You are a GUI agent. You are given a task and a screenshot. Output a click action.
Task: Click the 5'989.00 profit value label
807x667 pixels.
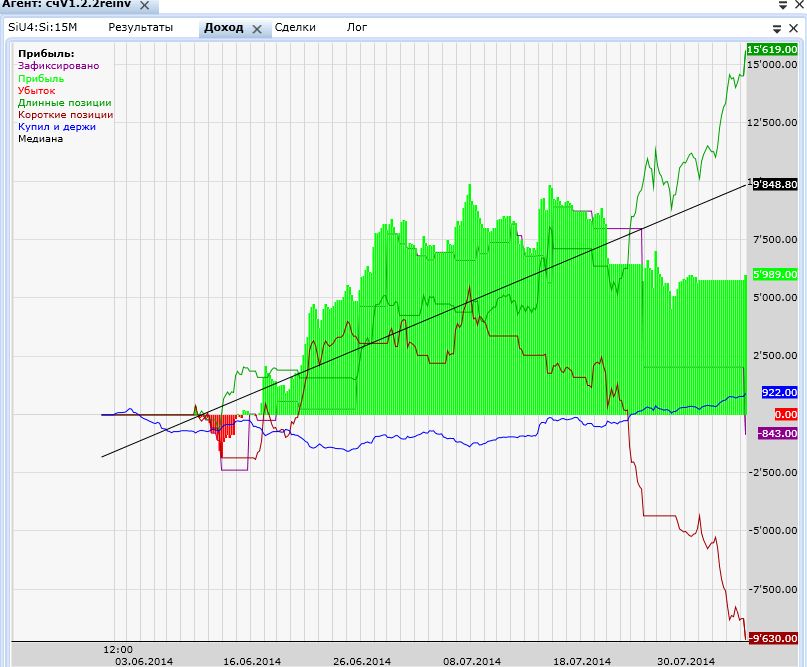(775, 274)
